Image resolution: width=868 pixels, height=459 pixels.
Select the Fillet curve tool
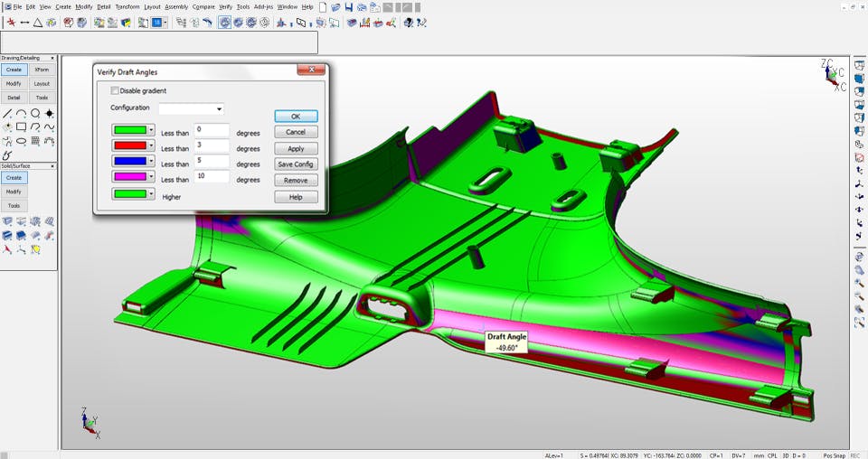(x=35, y=126)
